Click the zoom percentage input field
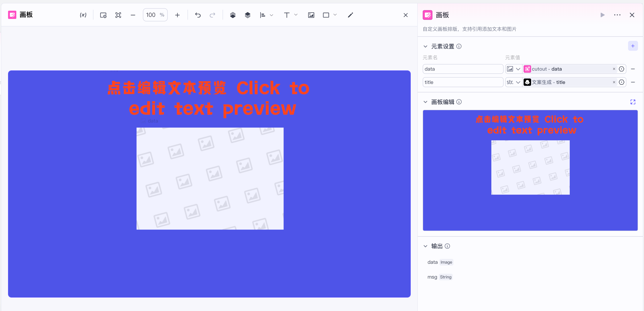This screenshot has height=311, width=644. (x=151, y=15)
